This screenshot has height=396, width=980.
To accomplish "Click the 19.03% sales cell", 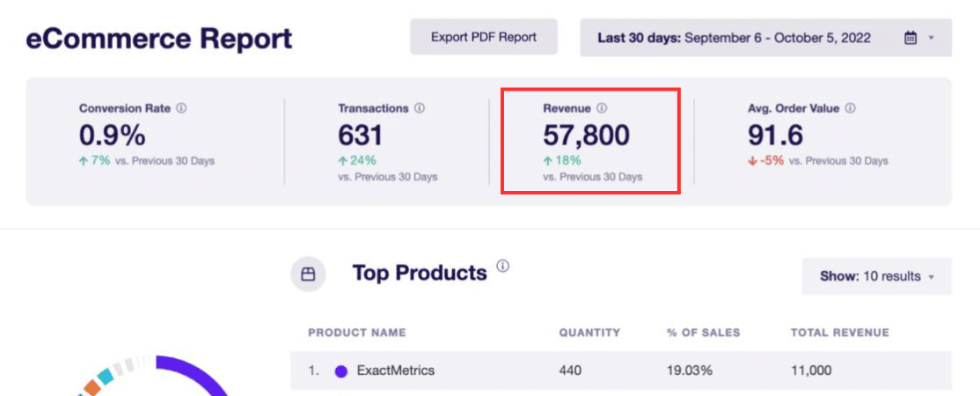I will point(690,370).
